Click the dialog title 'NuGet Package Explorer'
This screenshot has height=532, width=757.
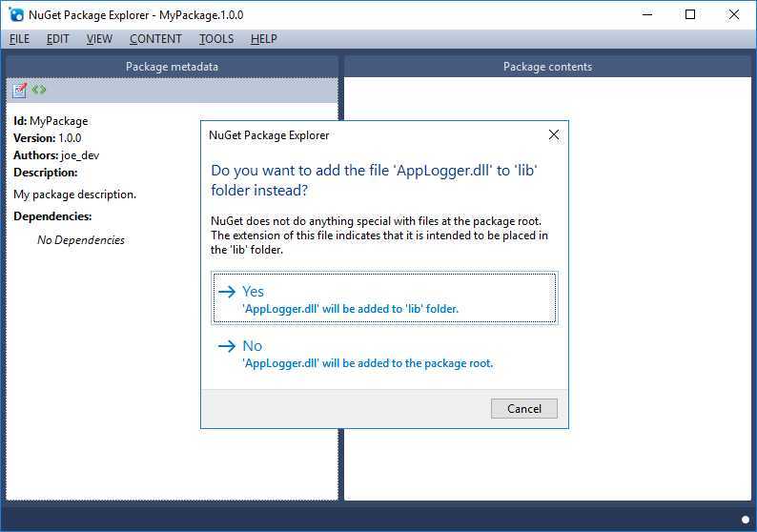click(269, 135)
